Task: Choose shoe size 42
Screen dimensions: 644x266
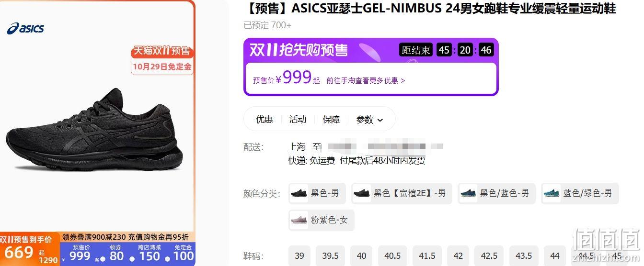Action: (x=458, y=255)
